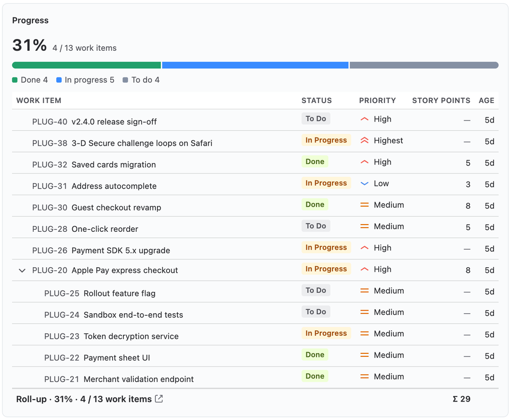Click the In Progress status badge for PLUG-23
This screenshot has height=420, width=512.
(326, 333)
